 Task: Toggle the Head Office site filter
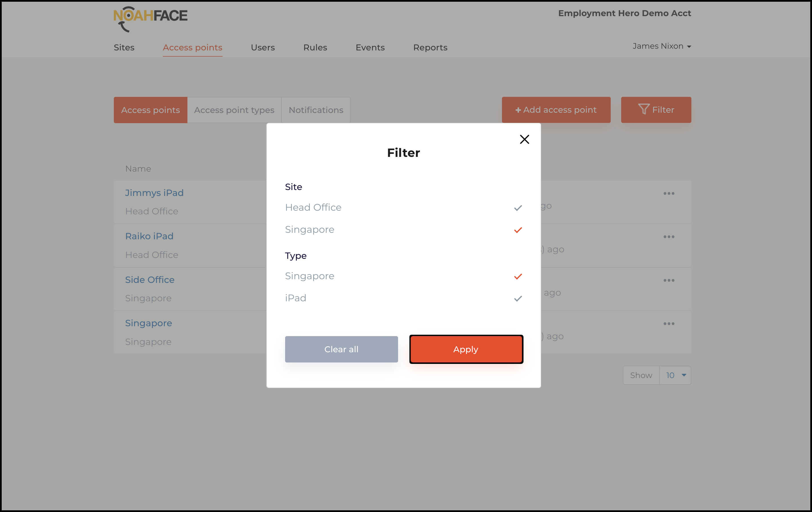point(518,208)
